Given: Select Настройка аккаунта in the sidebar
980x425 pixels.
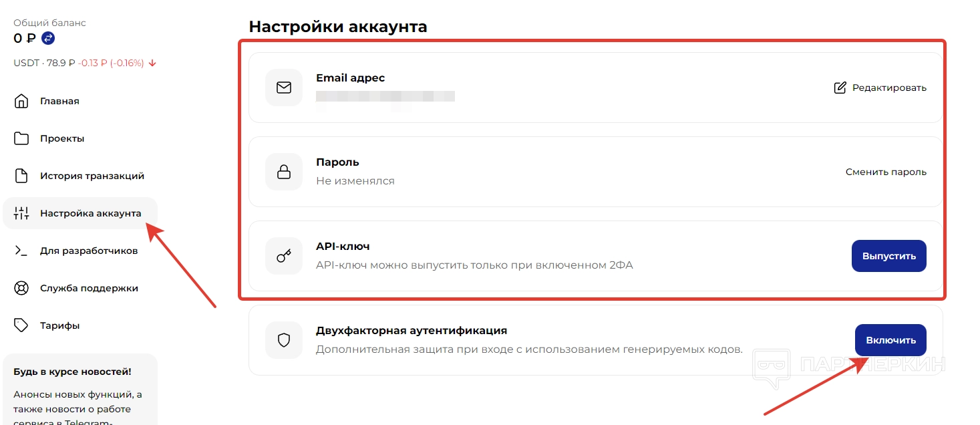Looking at the screenshot, I should [80, 213].
